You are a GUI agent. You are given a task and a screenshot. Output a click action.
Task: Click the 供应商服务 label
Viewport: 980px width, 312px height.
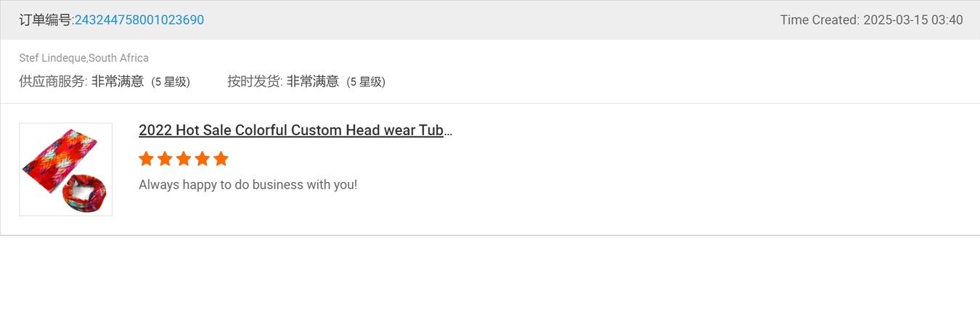(52, 82)
